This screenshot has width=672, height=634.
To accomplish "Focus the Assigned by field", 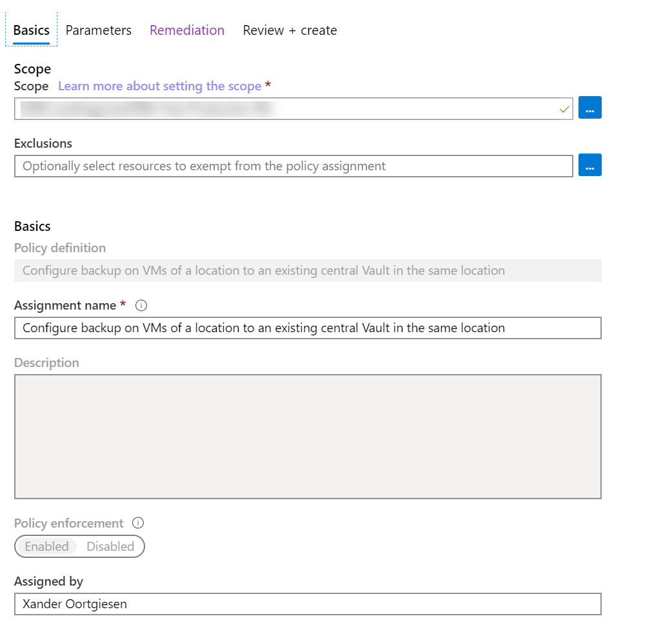I will (x=307, y=604).
